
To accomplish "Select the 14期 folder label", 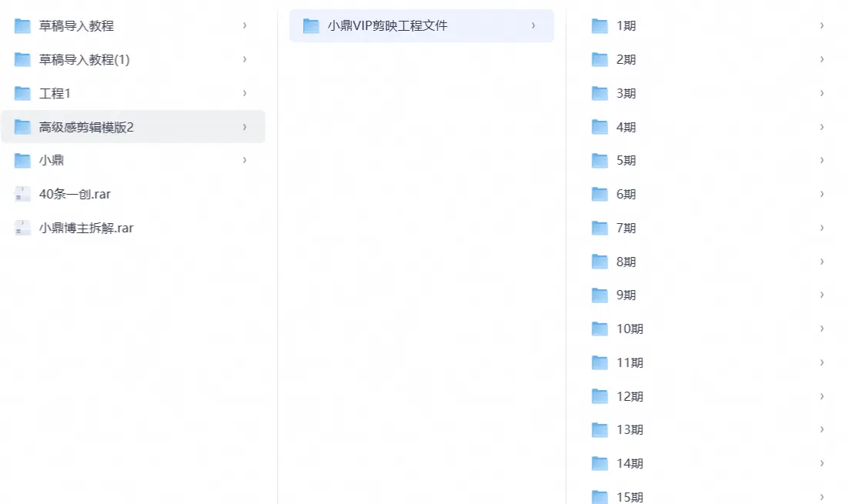I will tap(630, 464).
